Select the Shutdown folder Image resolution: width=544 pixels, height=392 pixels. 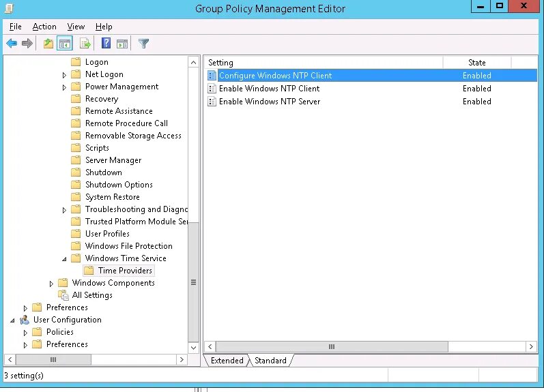point(104,172)
